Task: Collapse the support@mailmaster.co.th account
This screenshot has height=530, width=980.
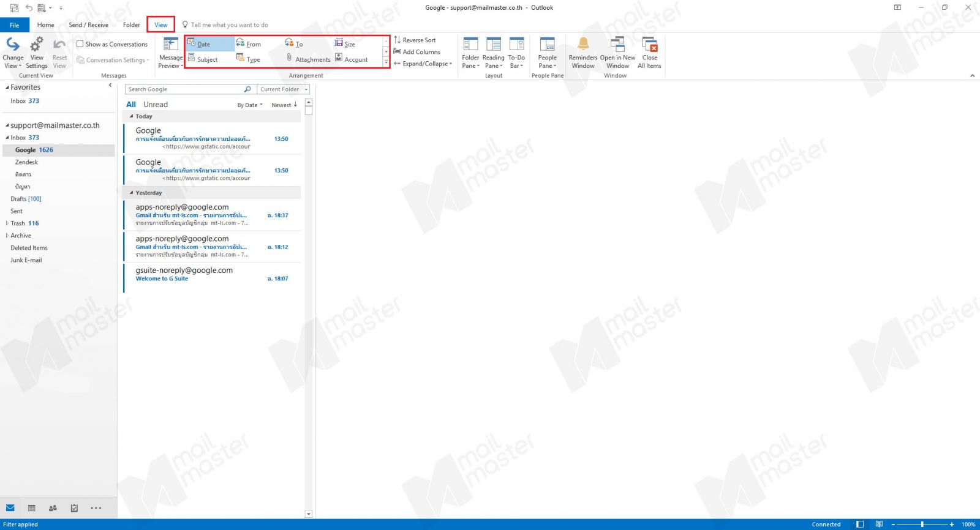Action: [7, 125]
